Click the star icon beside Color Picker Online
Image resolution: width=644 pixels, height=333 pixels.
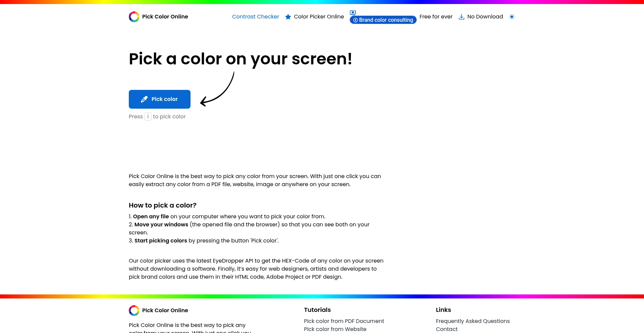(288, 17)
